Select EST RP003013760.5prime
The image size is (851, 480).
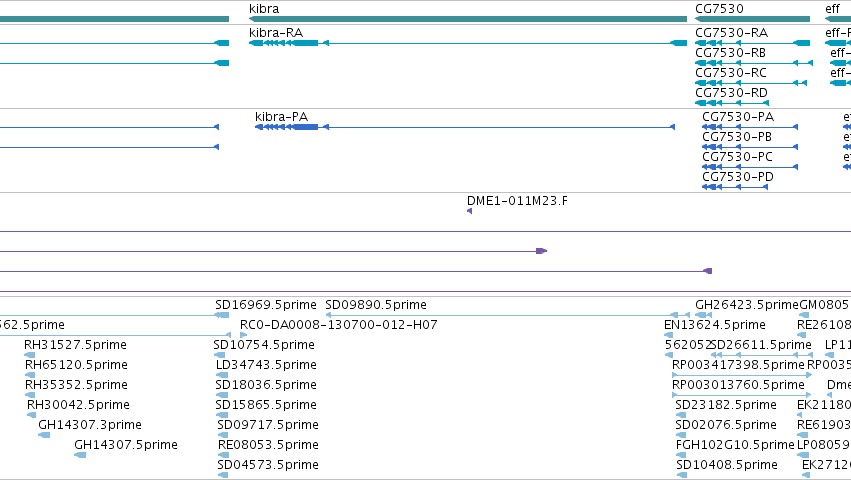coord(738,385)
